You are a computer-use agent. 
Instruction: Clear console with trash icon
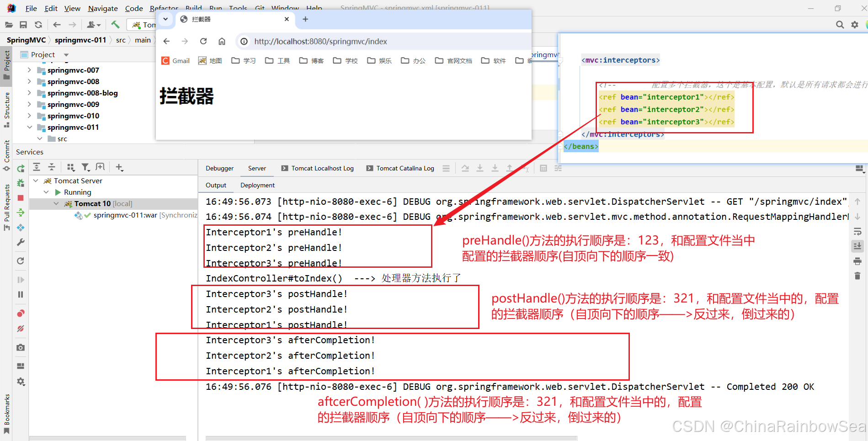coord(857,276)
